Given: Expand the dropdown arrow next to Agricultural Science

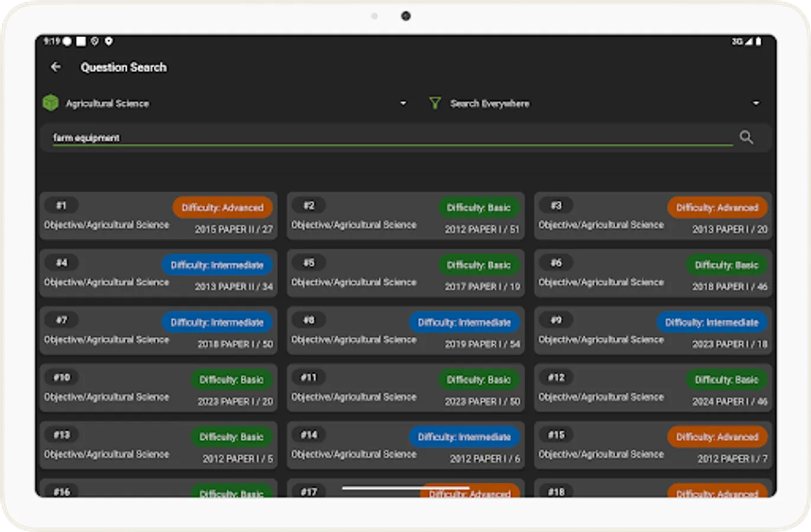Looking at the screenshot, I should click(x=404, y=103).
